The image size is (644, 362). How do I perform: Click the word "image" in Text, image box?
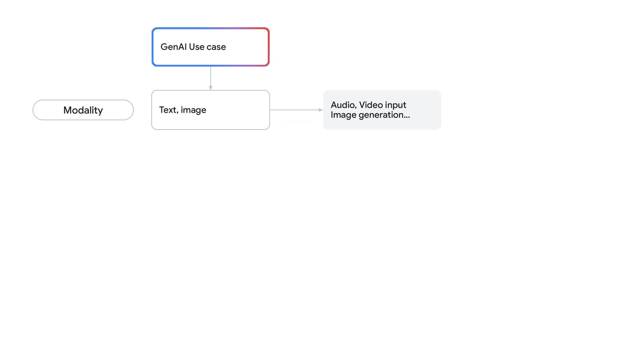pos(194,110)
